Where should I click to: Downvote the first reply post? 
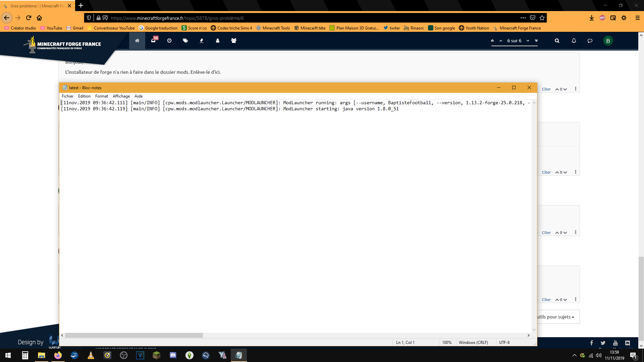(x=565, y=89)
